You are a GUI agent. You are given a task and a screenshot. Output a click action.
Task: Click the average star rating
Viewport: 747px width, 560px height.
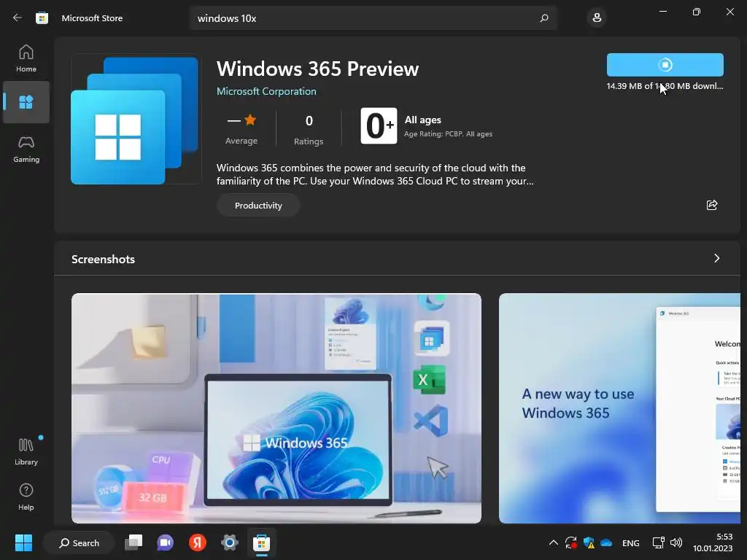241,129
